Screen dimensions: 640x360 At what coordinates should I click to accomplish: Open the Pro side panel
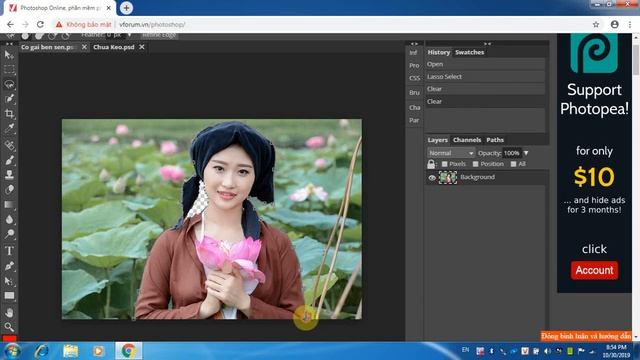pyautogui.click(x=414, y=65)
